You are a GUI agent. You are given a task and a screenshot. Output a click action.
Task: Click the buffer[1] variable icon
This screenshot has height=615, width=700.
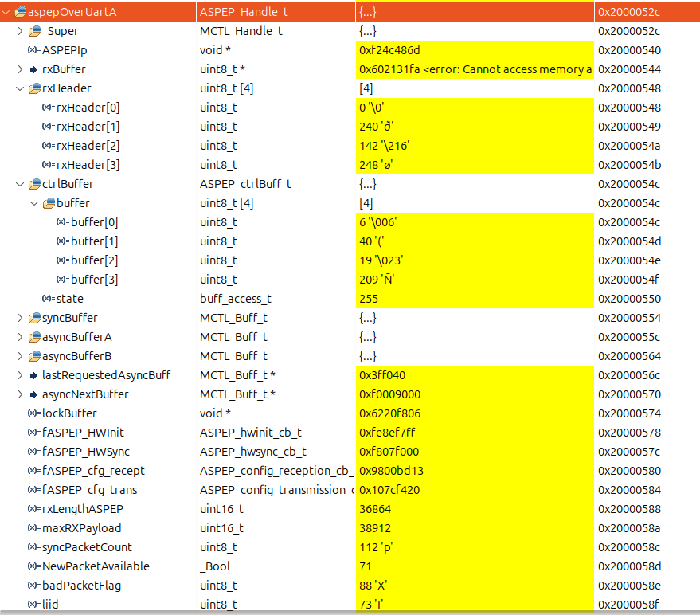pyautogui.click(x=62, y=241)
